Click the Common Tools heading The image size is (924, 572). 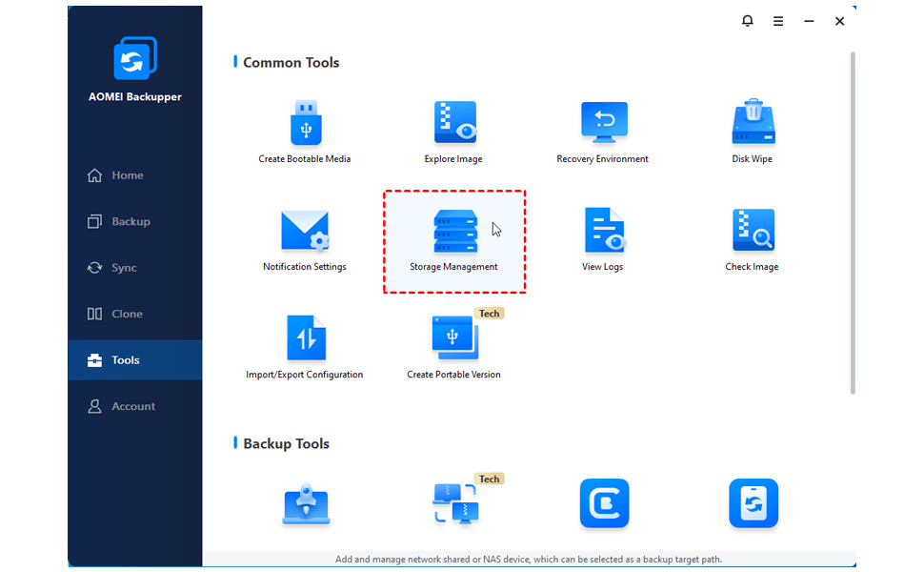[291, 63]
